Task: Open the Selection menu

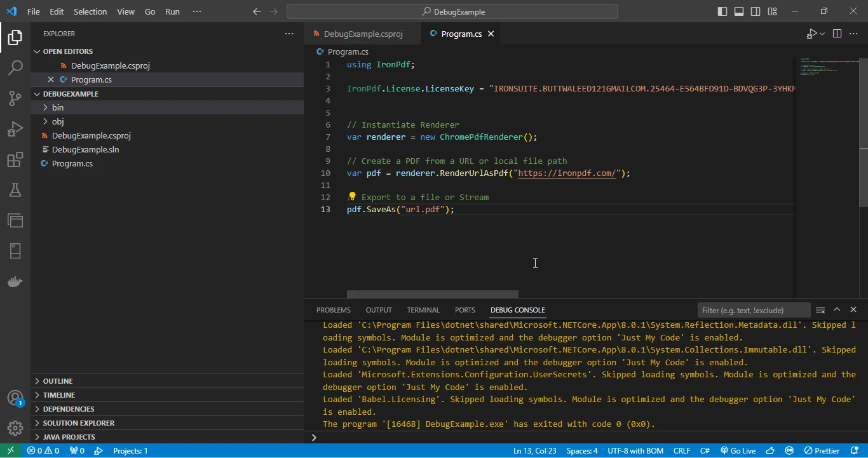Action: (x=90, y=11)
